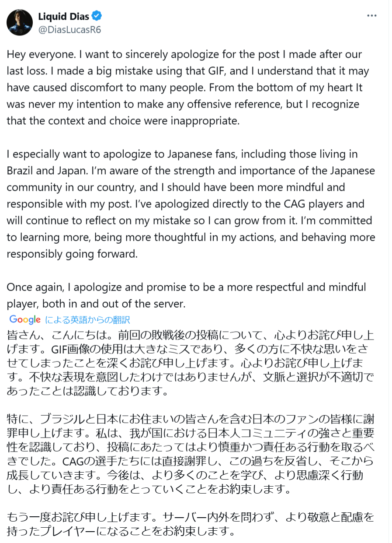Screen dimensions: 392x543
Task: Click 'responsibly going forward' text line
Action: pyautogui.click(x=72, y=254)
